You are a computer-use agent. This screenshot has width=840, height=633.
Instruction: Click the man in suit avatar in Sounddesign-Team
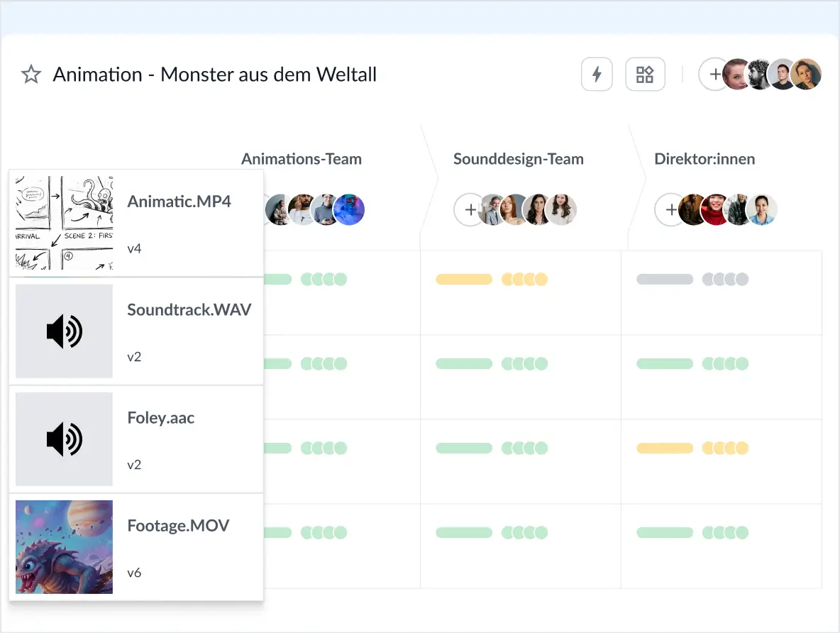pos(492,209)
